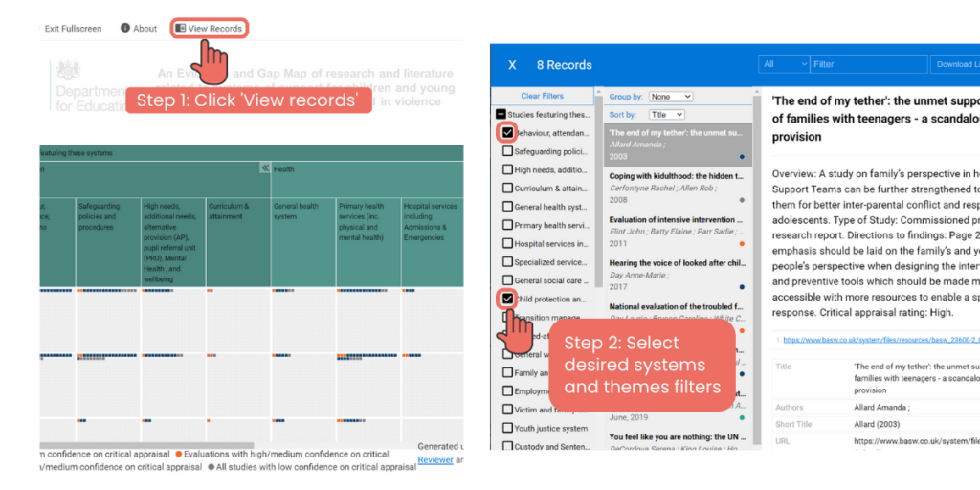Click the 'General health system' column header
This screenshot has width=980, height=490.
click(303, 242)
